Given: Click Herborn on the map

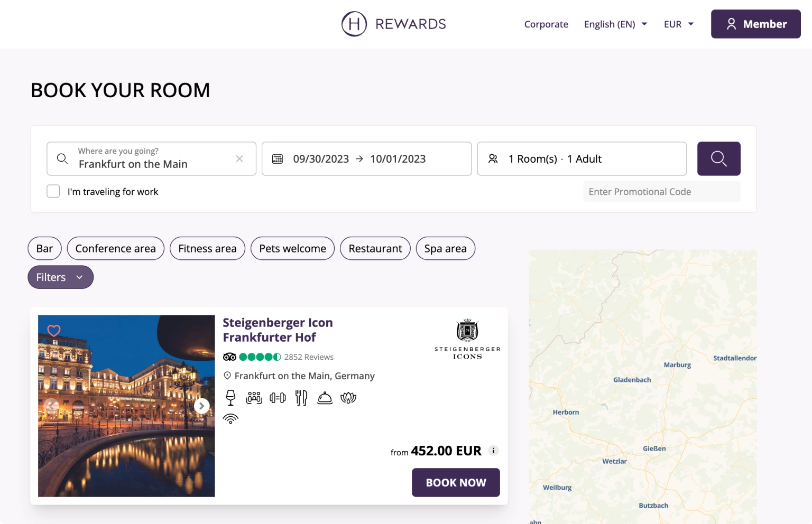Looking at the screenshot, I should point(566,412).
